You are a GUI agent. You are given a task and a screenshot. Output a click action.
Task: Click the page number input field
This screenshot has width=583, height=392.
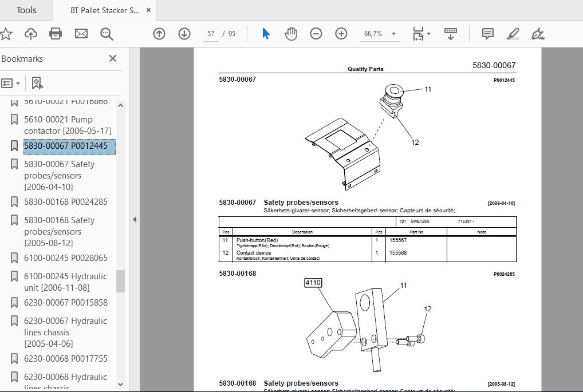coord(211,34)
